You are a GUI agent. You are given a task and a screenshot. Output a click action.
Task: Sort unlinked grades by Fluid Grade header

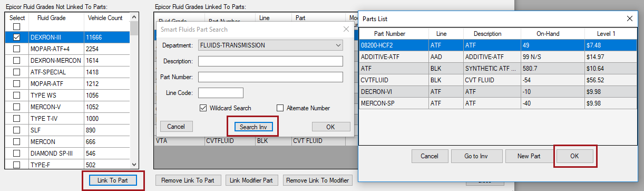coord(51,18)
